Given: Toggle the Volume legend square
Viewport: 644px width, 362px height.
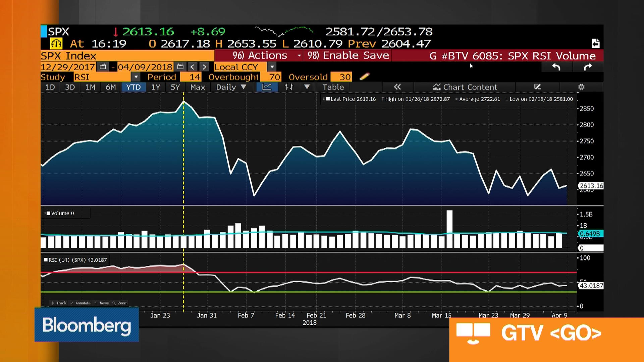Looking at the screenshot, I should tap(48, 213).
